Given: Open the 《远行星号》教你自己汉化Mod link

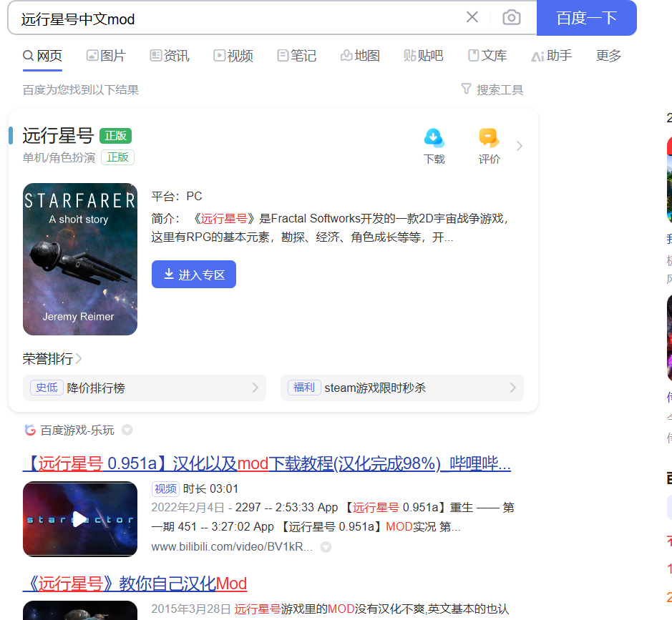Looking at the screenshot, I should click(135, 584).
